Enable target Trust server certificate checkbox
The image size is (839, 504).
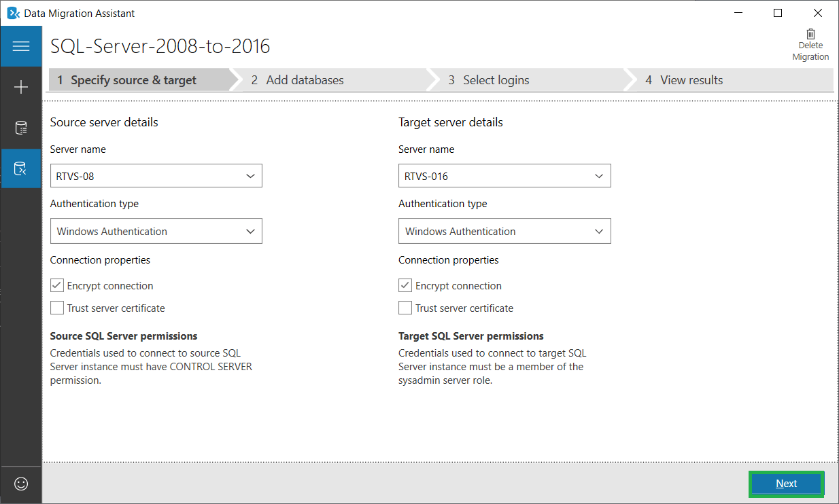405,308
